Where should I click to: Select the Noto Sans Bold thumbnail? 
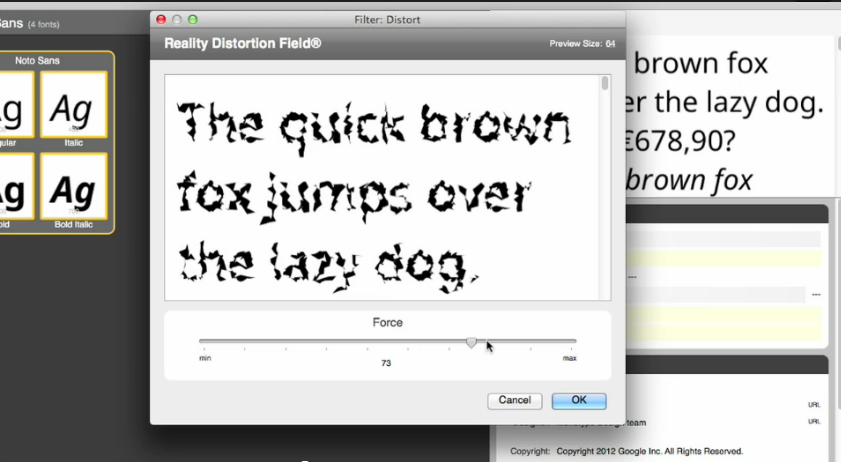pyautogui.click(x=17, y=187)
